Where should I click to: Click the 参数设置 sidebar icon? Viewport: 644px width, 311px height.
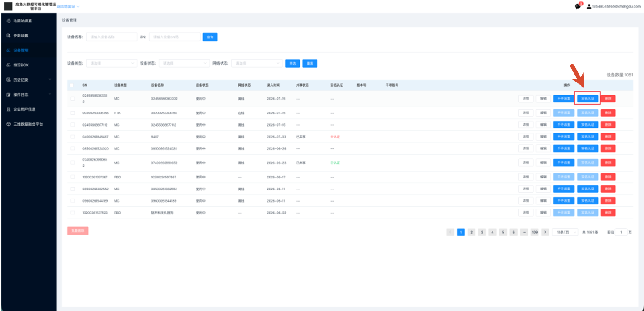point(9,36)
